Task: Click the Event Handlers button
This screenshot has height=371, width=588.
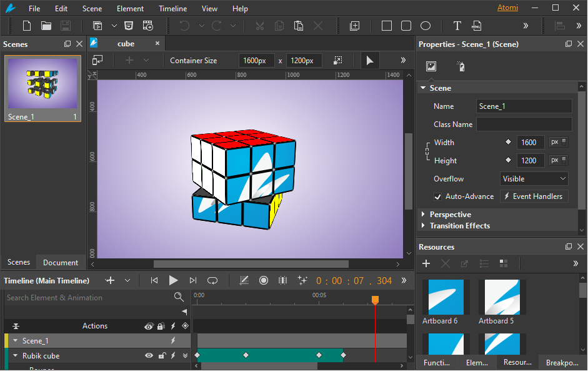Action: (533, 196)
